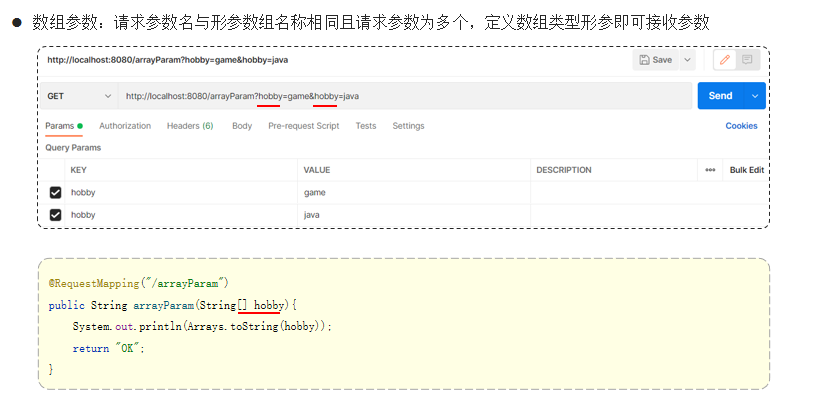824x393 pixels.
Task: Open the Save options dropdown arrow
Action: coord(687,60)
